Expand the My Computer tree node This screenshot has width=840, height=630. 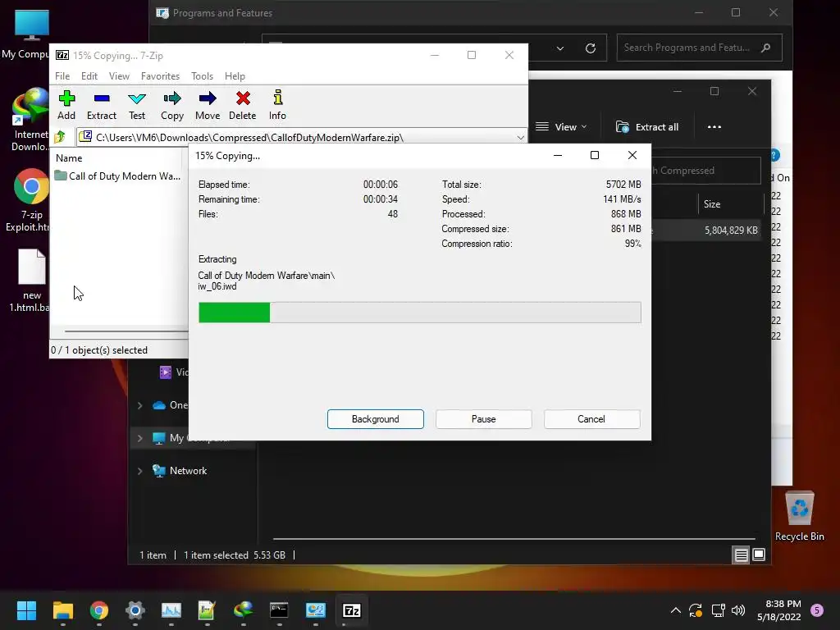coord(139,438)
